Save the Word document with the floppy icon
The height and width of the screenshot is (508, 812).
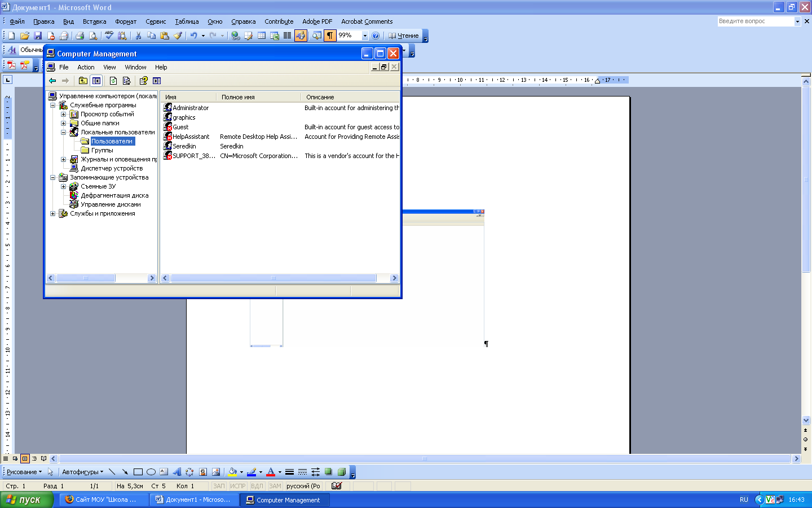(x=38, y=36)
